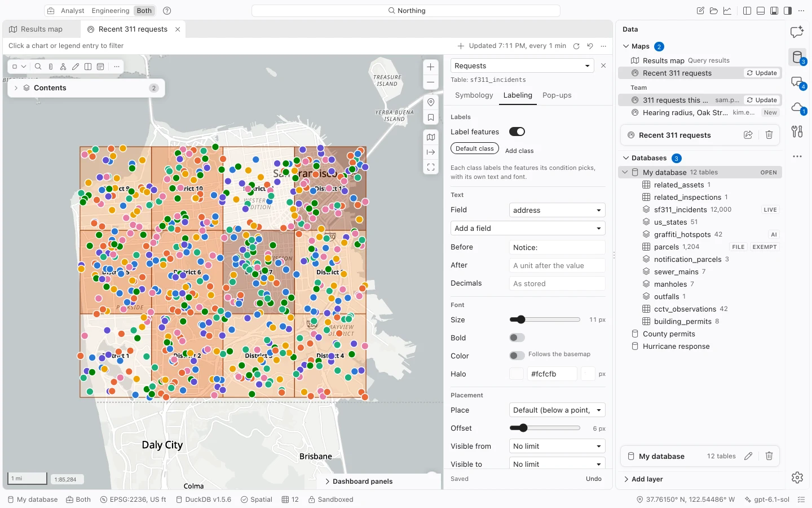Open the Results map tab
The height and width of the screenshot is (508, 812).
(42, 29)
